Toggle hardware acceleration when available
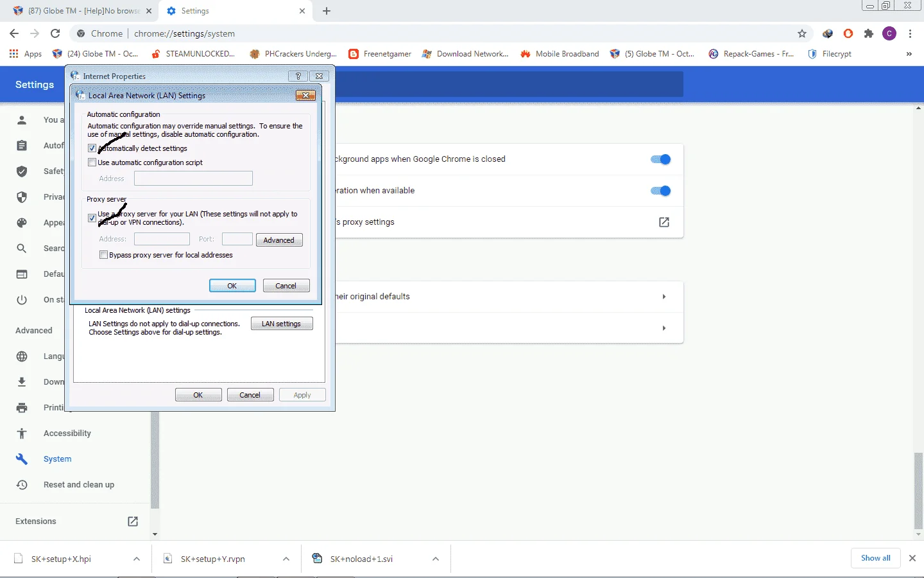 (660, 191)
